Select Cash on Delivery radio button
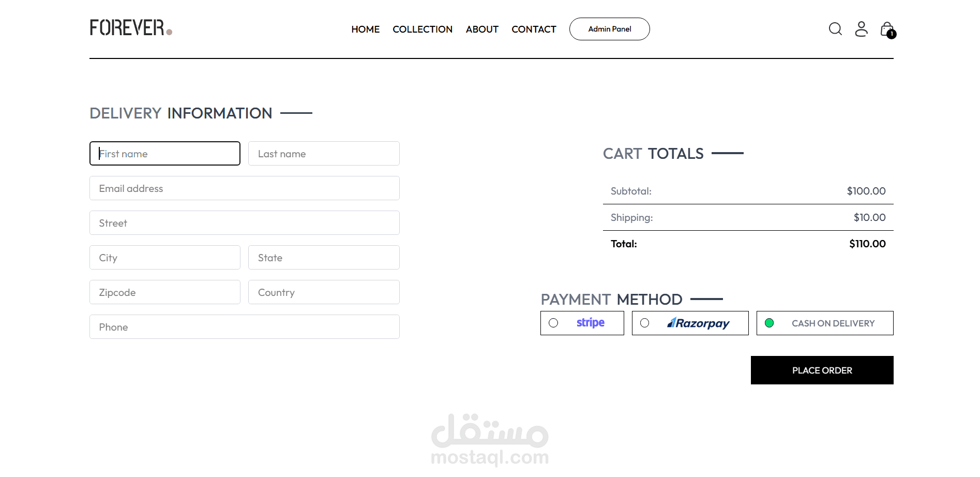 [769, 323]
